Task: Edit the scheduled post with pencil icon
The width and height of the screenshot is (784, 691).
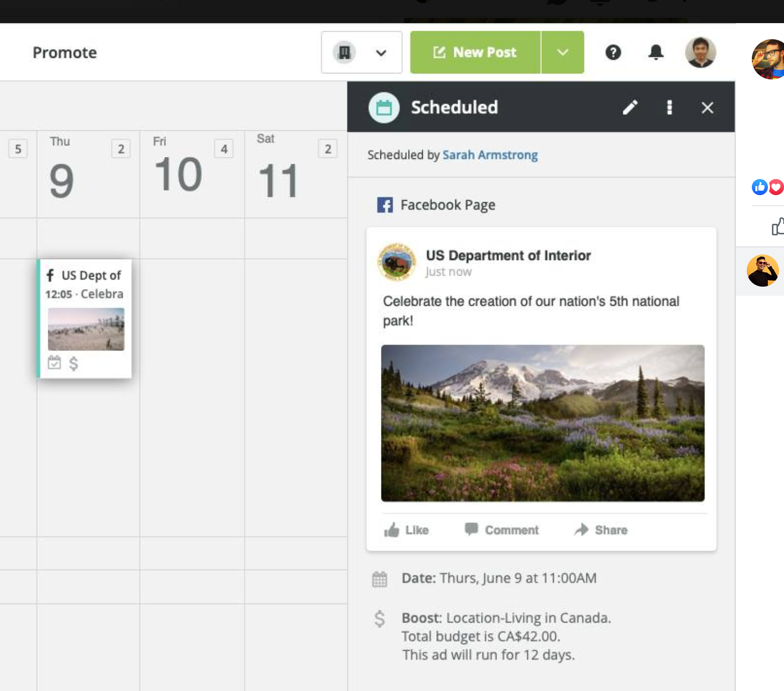Action: (630, 107)
